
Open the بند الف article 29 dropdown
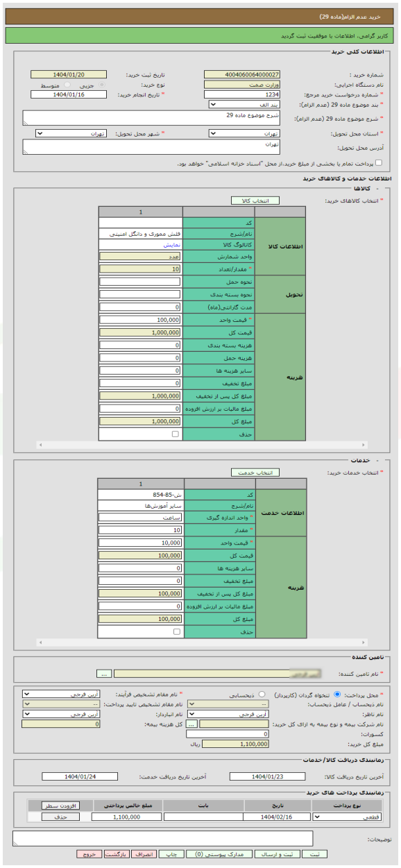[x=244, y=104]
